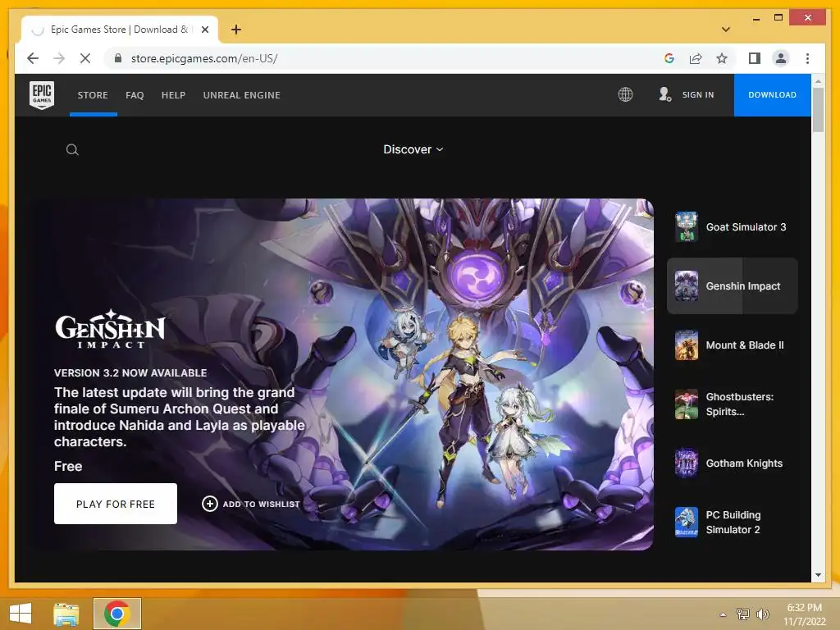Open File Explorer from taskbar
Image resolution: width=840 pixels, height=630 pixels.
pos(66,614)
